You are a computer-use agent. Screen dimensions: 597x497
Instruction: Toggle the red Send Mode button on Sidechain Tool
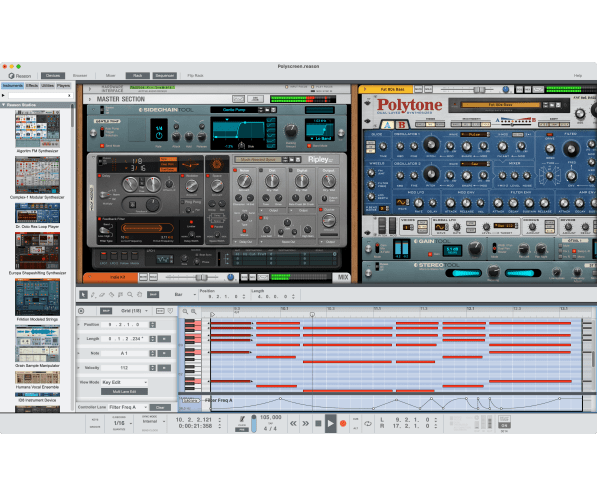[x=102, y=145]
